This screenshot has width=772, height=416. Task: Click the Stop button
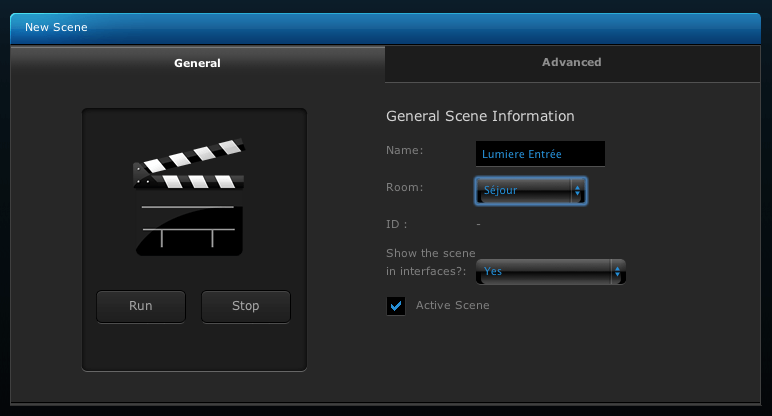[246, 306]
